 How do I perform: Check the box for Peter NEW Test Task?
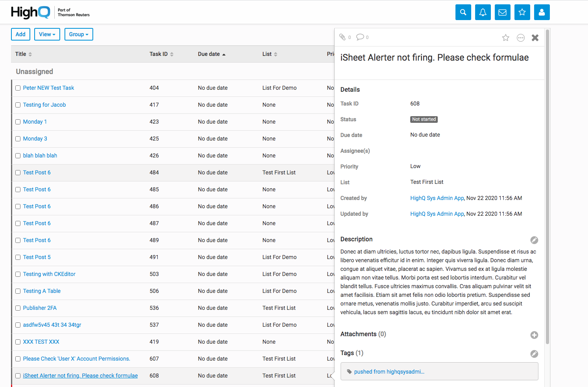click(x=18, y=88)
